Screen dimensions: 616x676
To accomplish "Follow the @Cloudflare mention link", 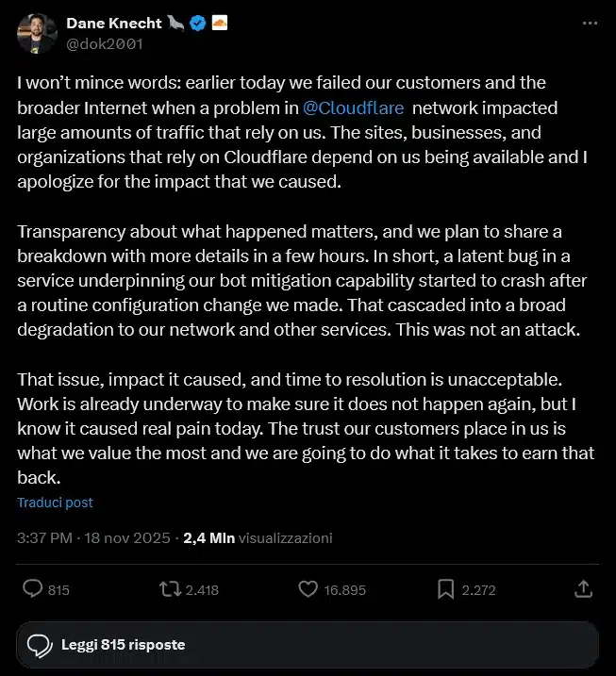I will (x=354, y=107).
